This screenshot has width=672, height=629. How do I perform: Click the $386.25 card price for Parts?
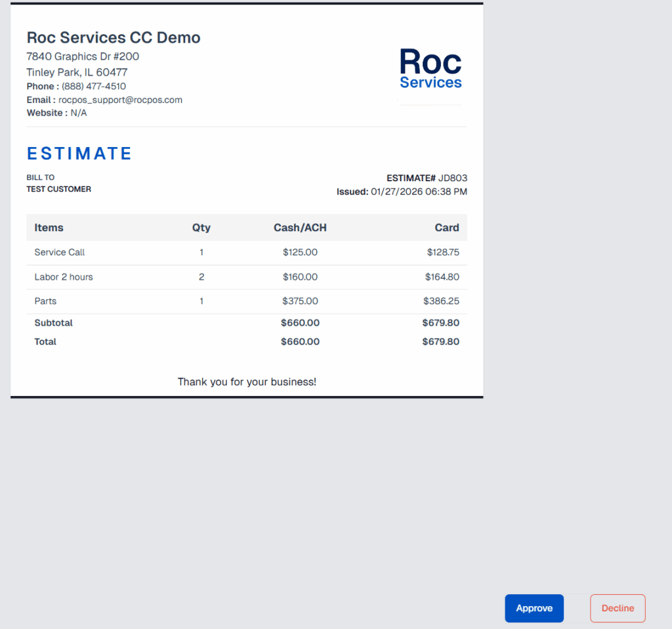pos(441,301)
